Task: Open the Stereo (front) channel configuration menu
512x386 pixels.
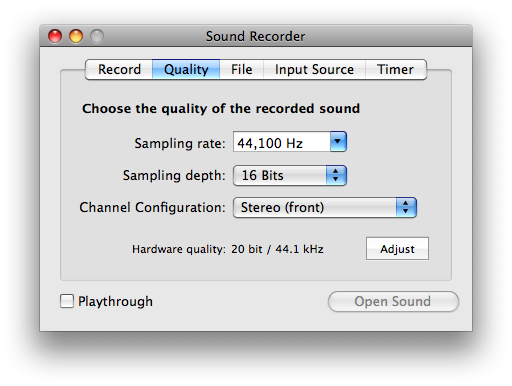Action: [x=325, y=207]
